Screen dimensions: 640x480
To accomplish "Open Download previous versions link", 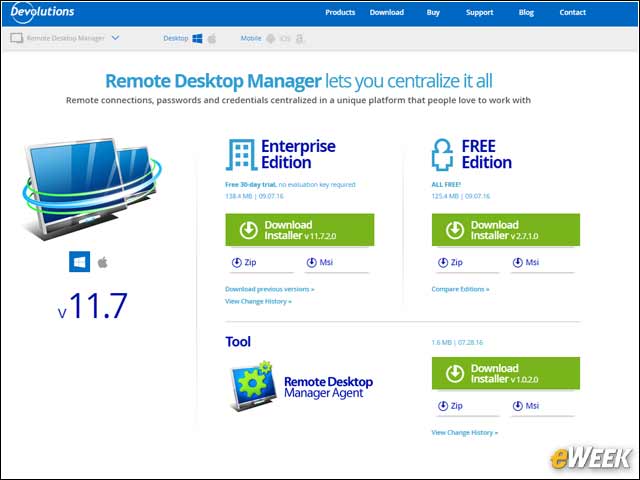I will tap(269, 289).
